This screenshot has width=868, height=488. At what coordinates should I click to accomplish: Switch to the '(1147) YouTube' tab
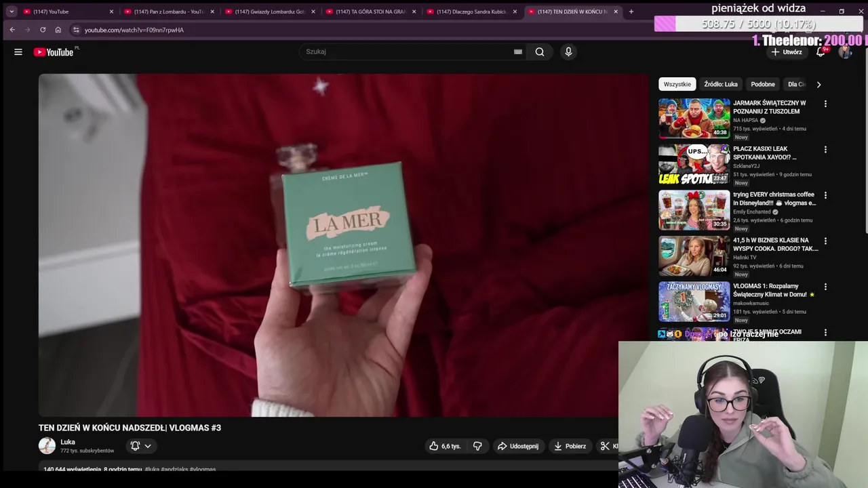[68, 12]
